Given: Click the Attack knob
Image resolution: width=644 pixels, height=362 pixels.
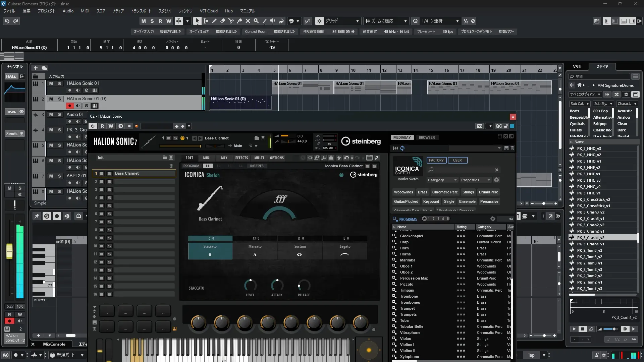Looking at the screenshot, I should (277, 285).
